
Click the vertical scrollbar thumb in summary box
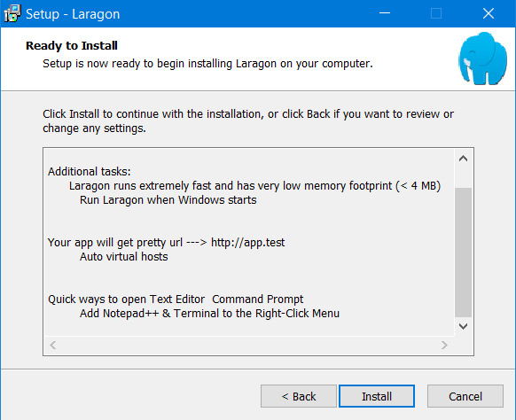pos(464,253)
